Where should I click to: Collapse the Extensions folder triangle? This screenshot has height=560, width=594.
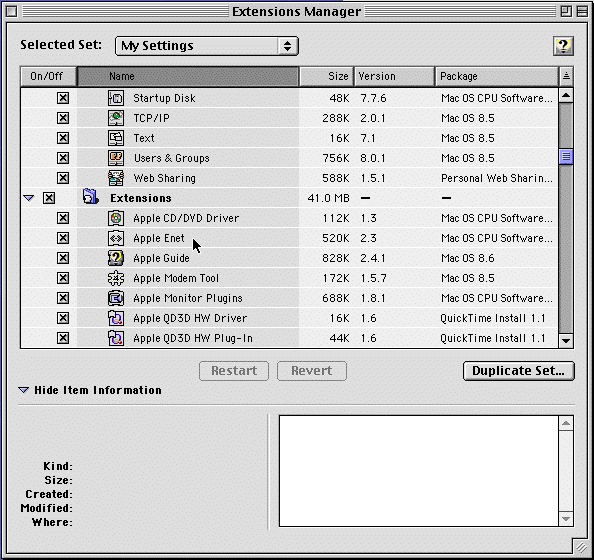(29, 198)
